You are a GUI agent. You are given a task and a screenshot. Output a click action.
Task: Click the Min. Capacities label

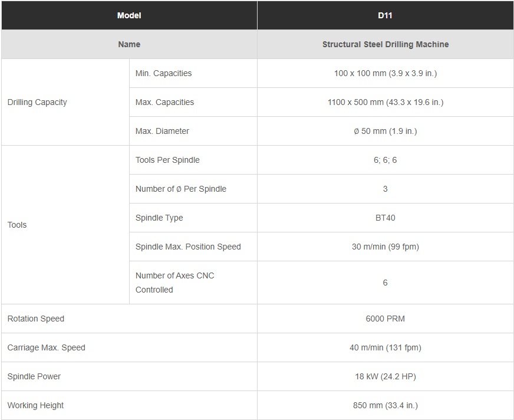pos(163,73)
